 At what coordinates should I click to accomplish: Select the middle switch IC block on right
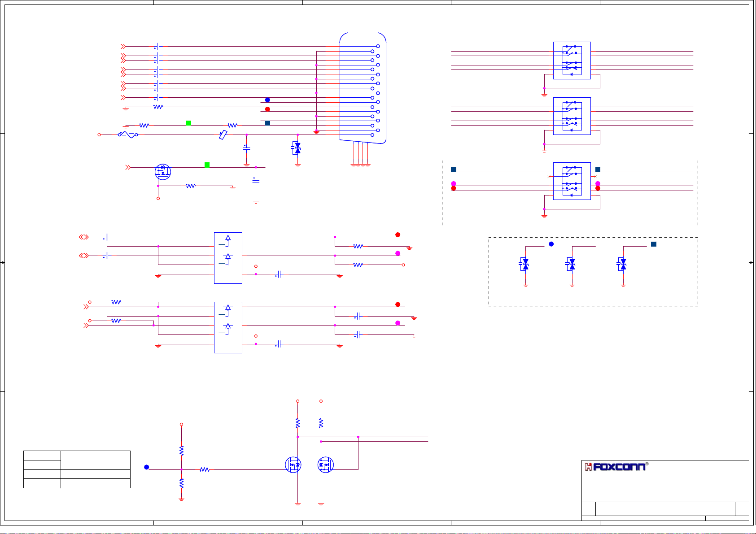pyautogui.click(x=572, y=116)
